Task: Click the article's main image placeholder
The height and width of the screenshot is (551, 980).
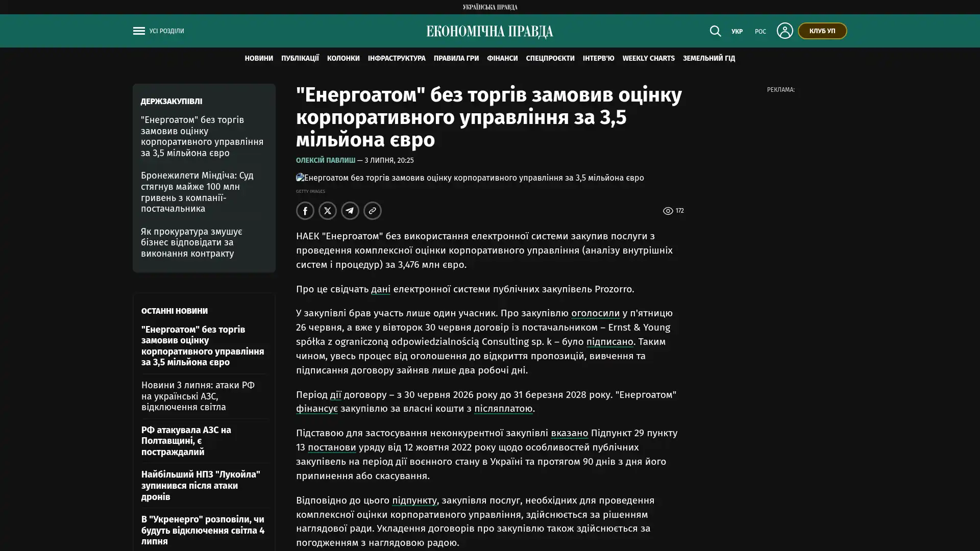Action: pos(470,178)
